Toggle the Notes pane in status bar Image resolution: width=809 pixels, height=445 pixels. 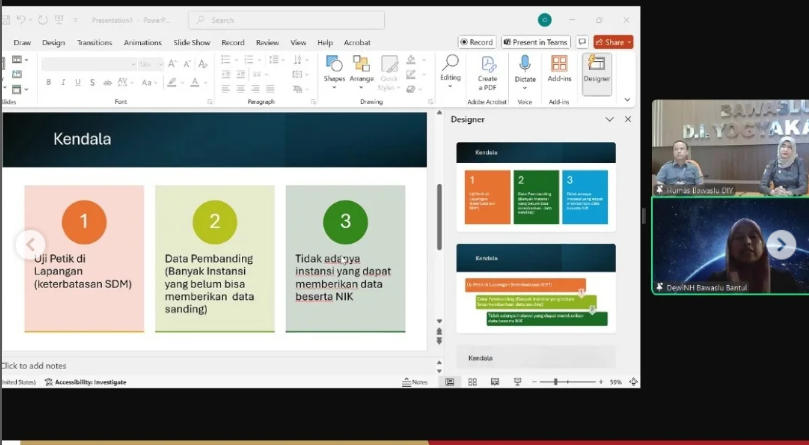point(415,382)
